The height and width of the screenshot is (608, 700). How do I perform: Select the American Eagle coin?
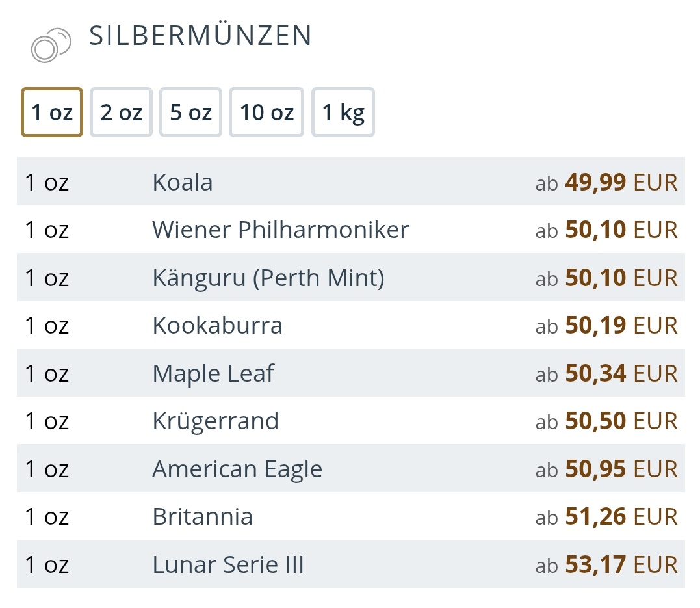pyautogui.click(x=237, y=469)
